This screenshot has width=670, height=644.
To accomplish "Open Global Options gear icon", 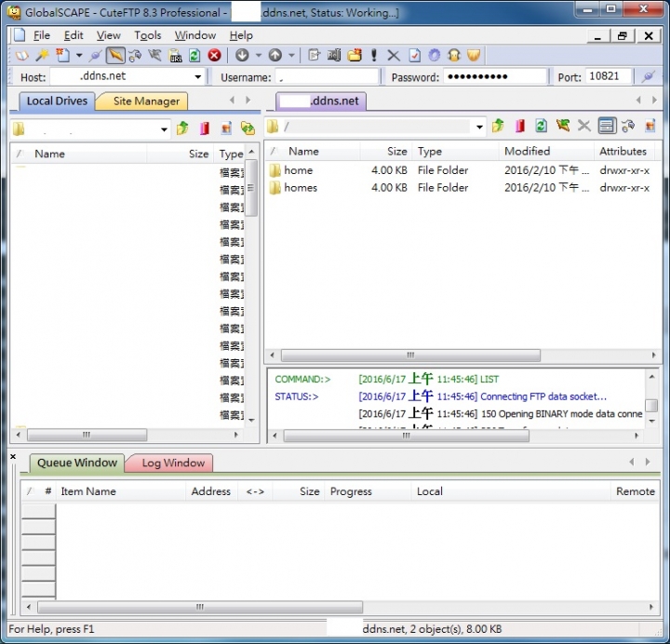I will pos(435,56).
